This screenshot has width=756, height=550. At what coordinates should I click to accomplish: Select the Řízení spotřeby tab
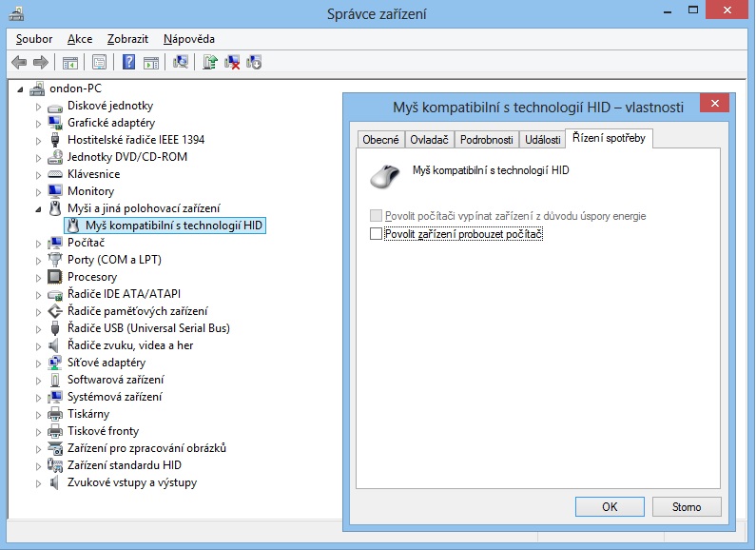(609, 138)
